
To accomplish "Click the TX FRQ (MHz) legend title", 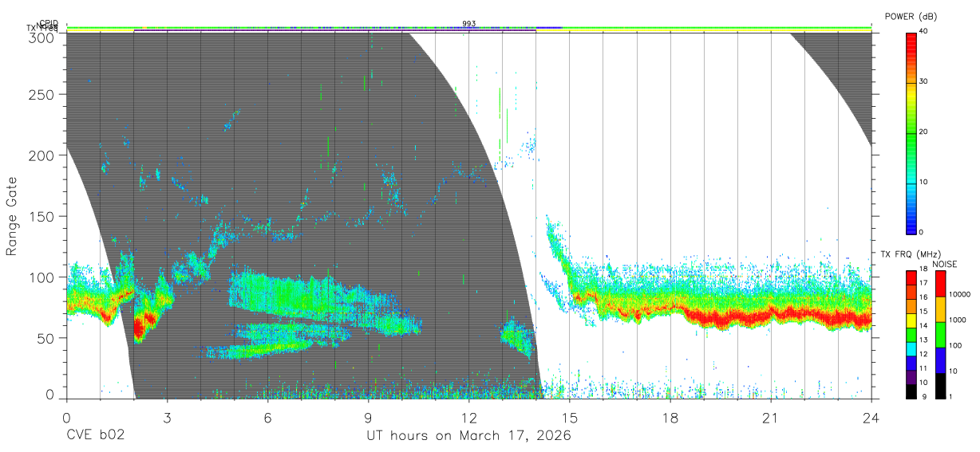I will click(910, 254).
